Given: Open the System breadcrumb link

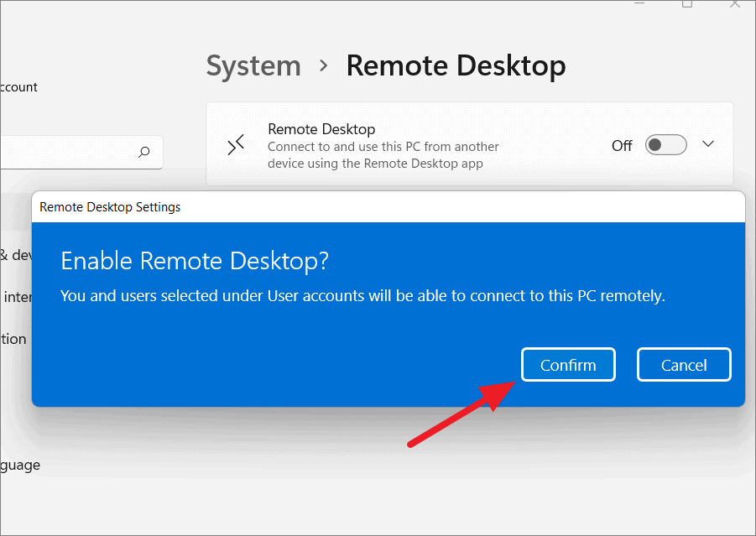Looking at the screenshot, I should (x=253, y=65).
